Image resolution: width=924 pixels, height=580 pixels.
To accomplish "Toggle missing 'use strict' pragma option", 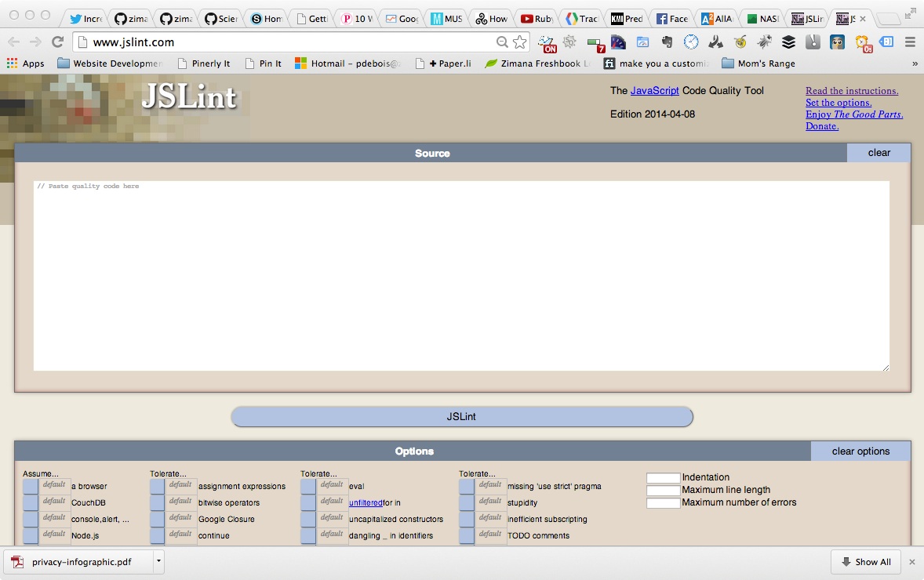I will 466,487.
